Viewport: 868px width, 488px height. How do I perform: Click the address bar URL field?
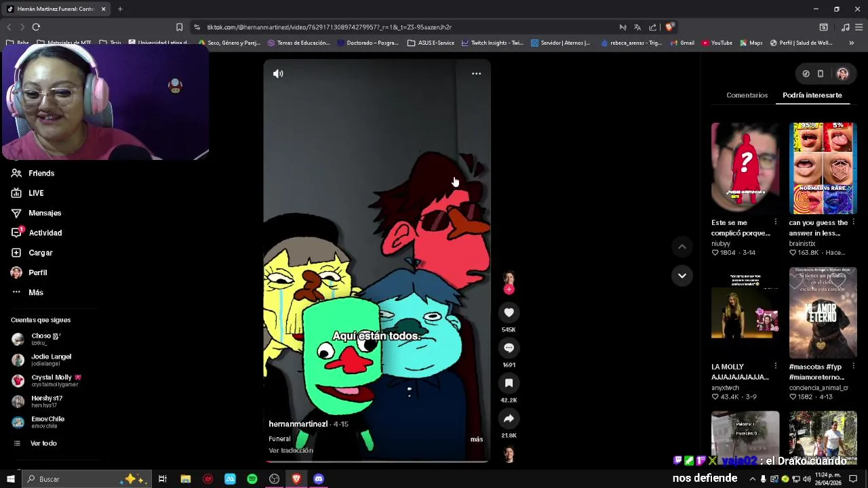click(x=407, y=27)
